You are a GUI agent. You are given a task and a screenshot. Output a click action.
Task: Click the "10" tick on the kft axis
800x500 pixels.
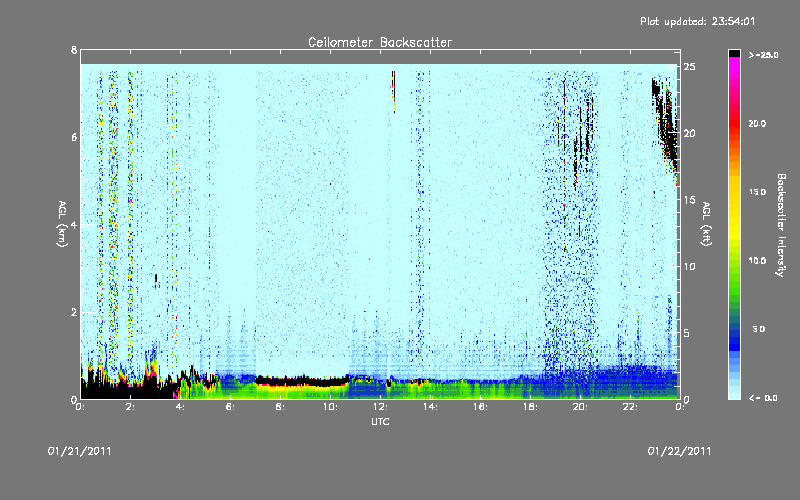click(689, 266)
